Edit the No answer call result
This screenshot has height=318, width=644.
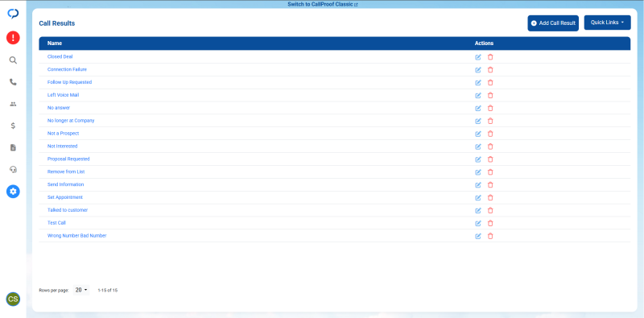pos(478,108)
